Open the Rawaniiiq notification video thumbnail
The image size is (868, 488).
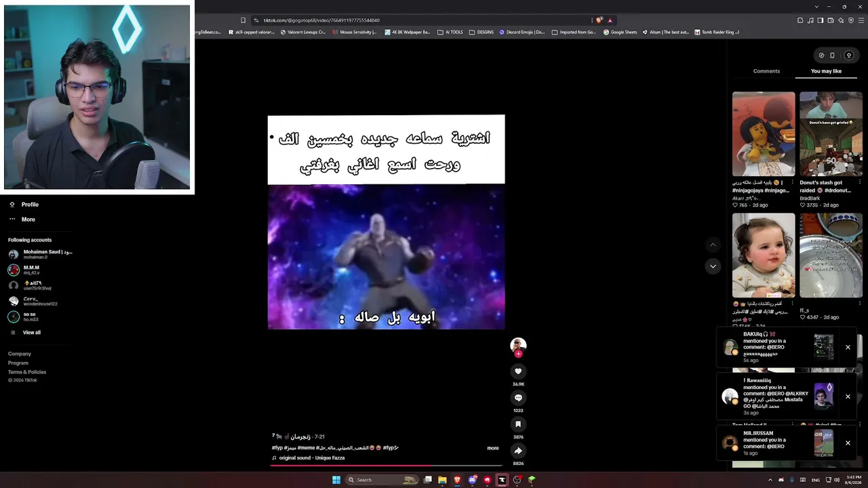point(823,396)
